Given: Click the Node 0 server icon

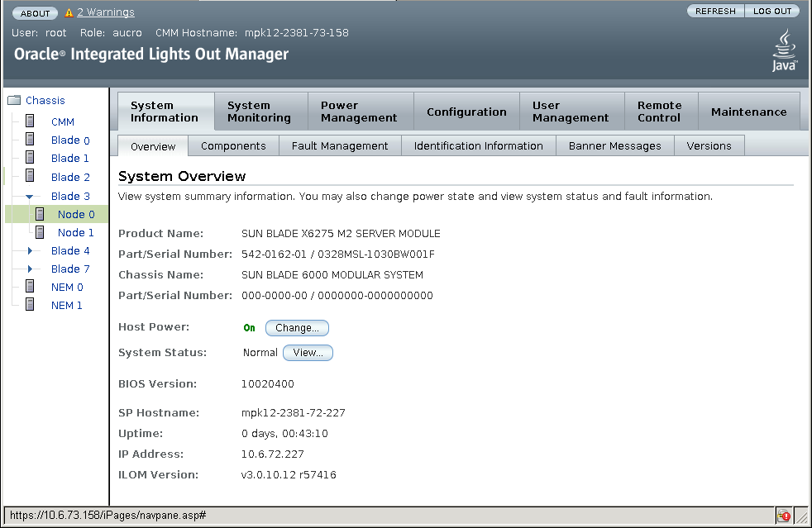Looking at the screenshot, I should click(40, 214).
